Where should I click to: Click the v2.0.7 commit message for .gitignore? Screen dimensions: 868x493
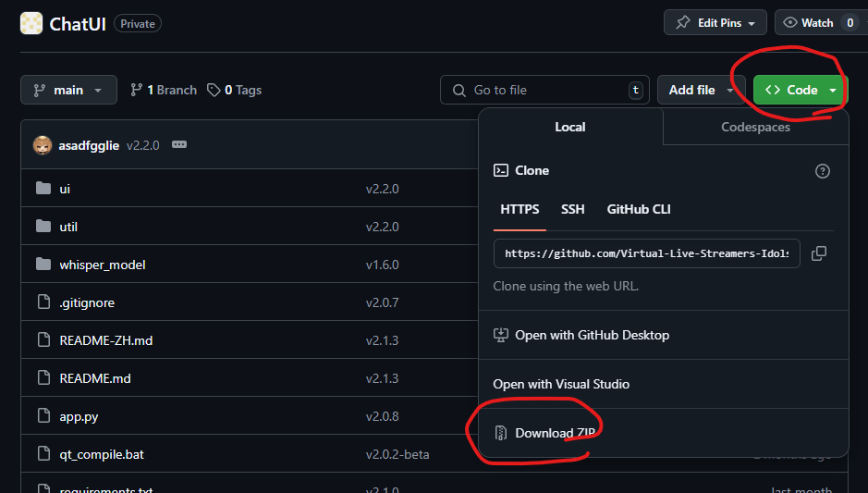click(x=383, y=302)
